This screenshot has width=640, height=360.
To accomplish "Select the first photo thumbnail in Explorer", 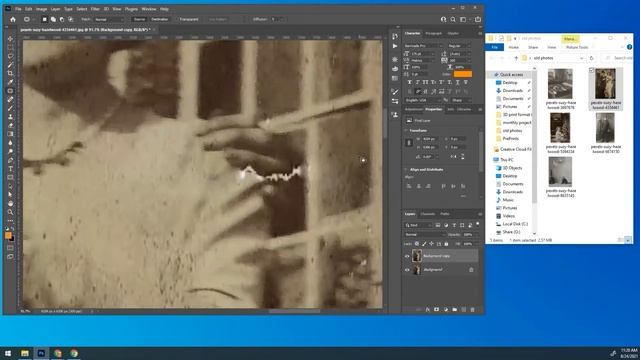I will point(560,84).
